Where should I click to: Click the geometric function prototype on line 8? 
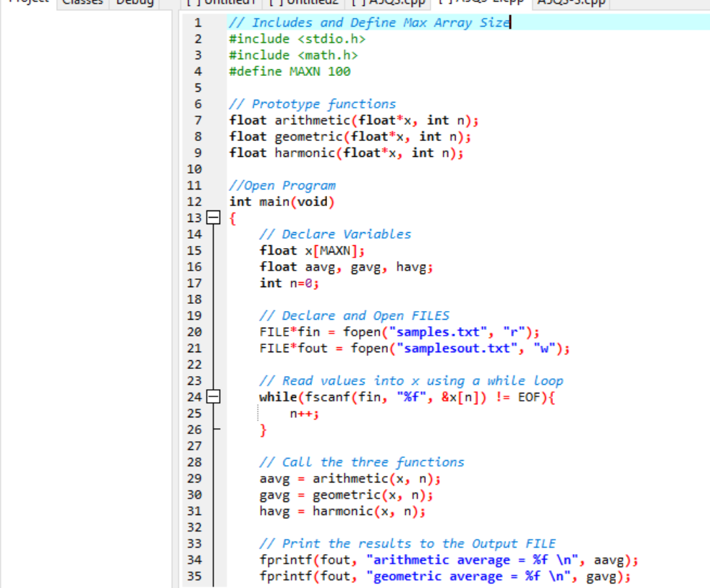click(350, 137)
